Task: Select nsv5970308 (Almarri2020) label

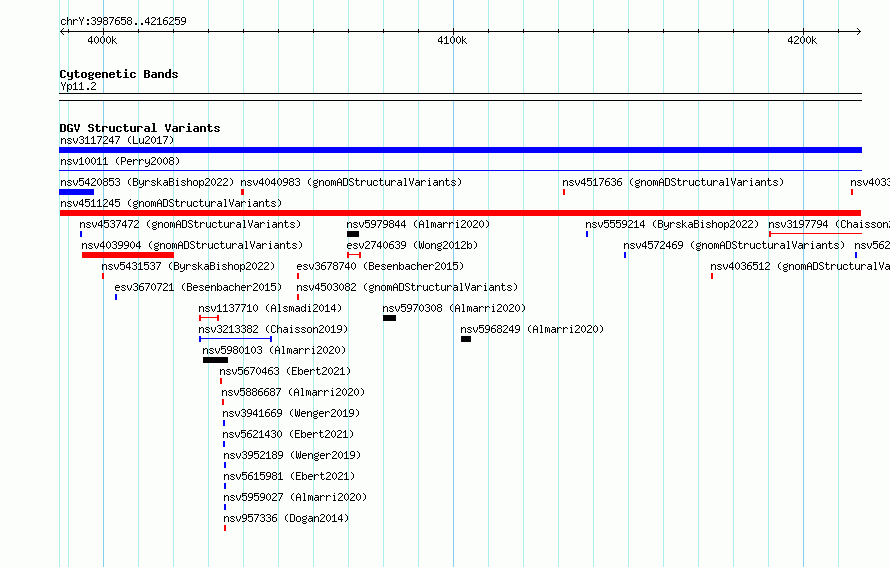Action: [454, 308]
